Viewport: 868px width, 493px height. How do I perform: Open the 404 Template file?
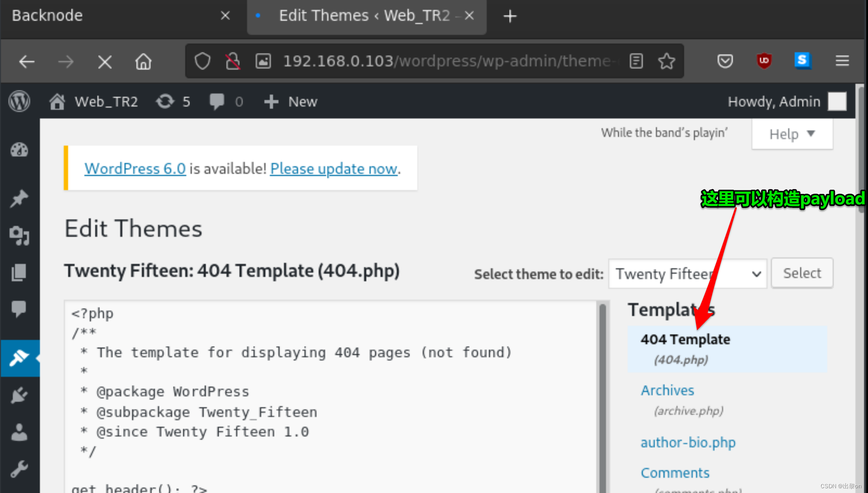tap(685, 340)
